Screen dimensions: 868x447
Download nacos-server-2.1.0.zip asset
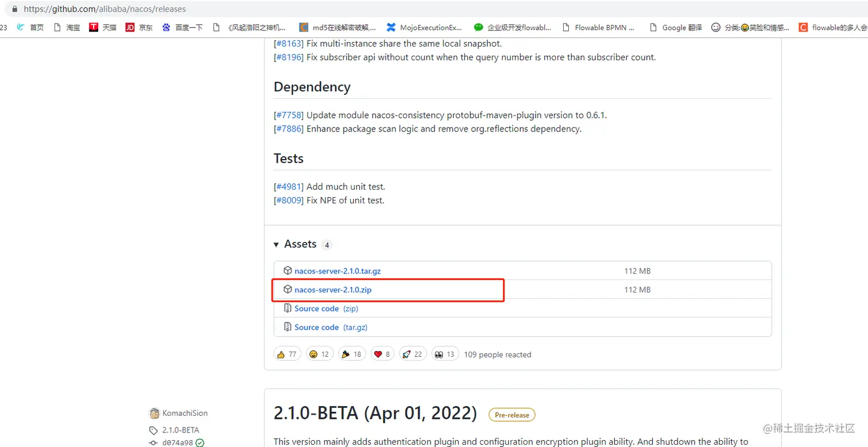click(332, 290)
